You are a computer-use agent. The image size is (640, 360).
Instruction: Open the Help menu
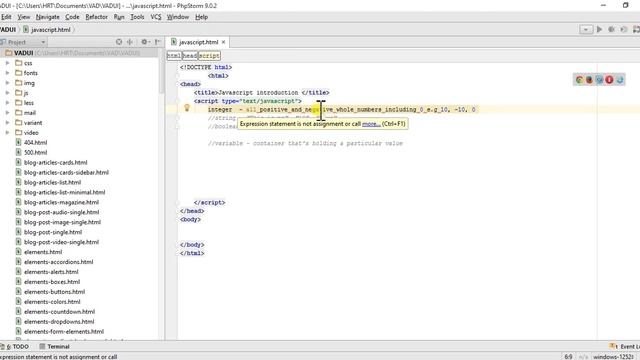click(x=202, y=17)
